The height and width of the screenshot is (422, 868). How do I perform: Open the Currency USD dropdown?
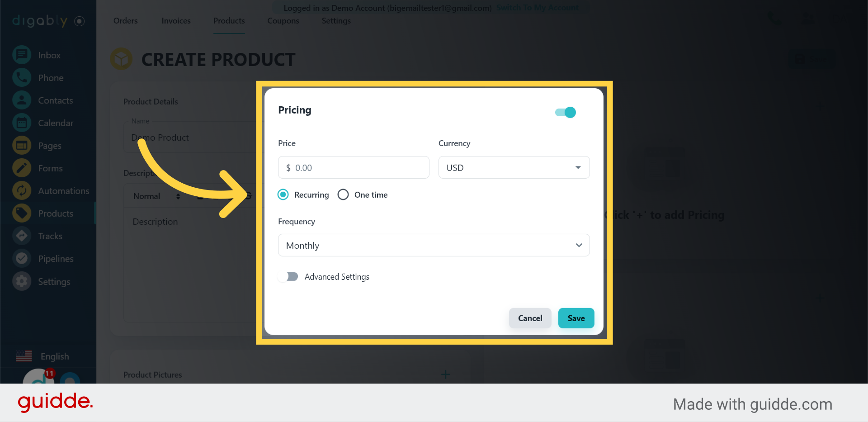coord(514,167)
